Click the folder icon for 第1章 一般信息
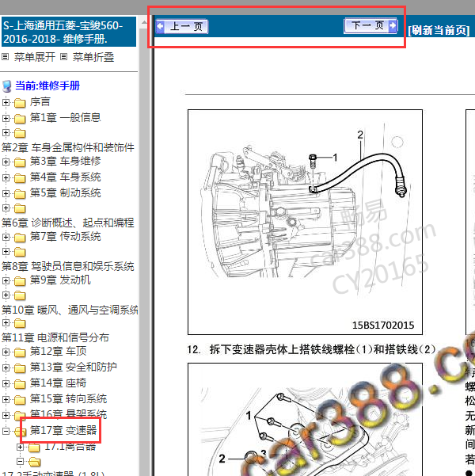The image size is (475, 476). coord(20,119)
